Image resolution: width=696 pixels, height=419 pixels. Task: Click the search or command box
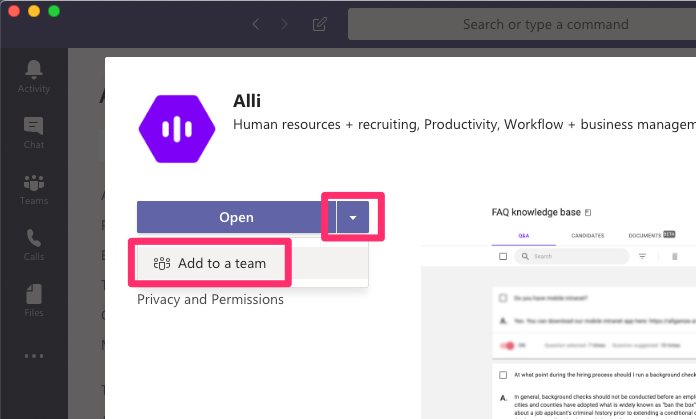522,24
